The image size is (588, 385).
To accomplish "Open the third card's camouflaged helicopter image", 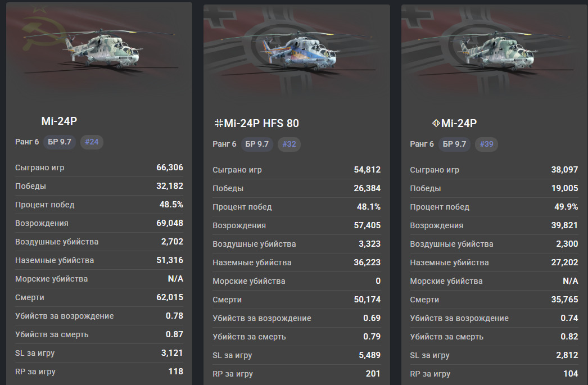I will click(495, 49).
